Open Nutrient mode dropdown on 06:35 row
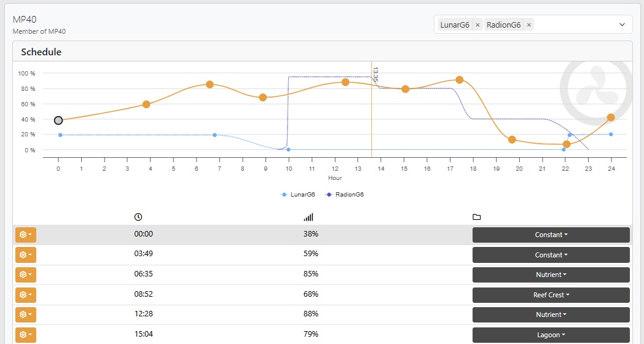This screenshot has height=344, width=644. coord(551,275)
